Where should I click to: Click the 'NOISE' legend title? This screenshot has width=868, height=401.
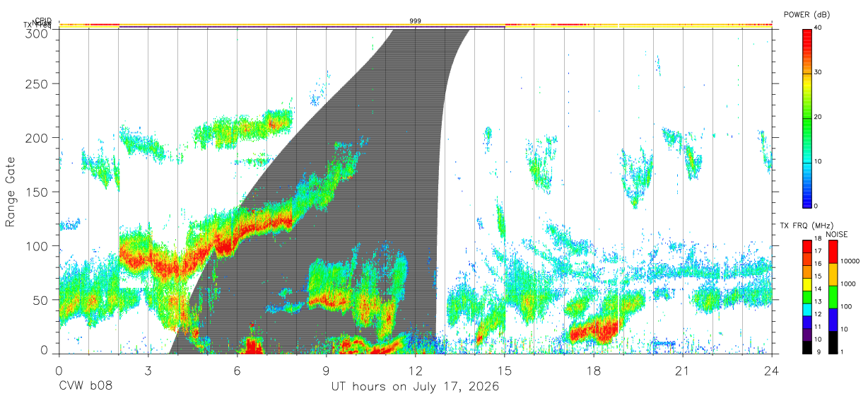837,234
